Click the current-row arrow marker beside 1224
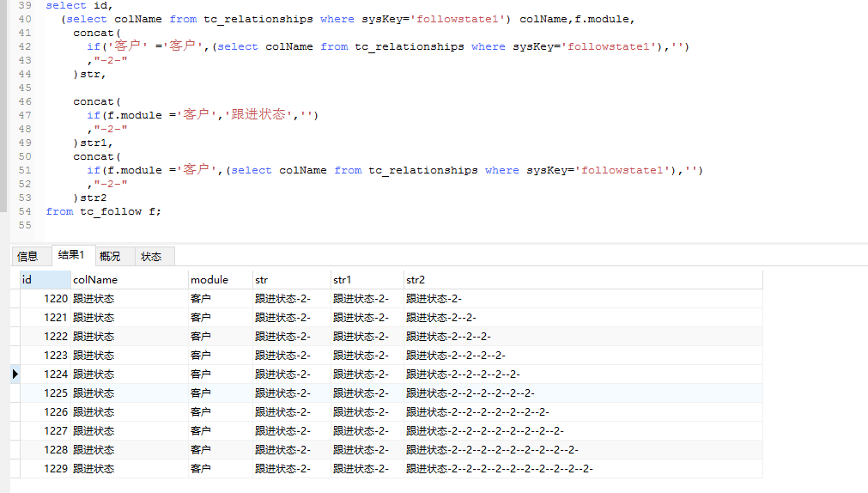Image resolution: width=868 pixels, height=493 pixels. (x=15, y=374)
